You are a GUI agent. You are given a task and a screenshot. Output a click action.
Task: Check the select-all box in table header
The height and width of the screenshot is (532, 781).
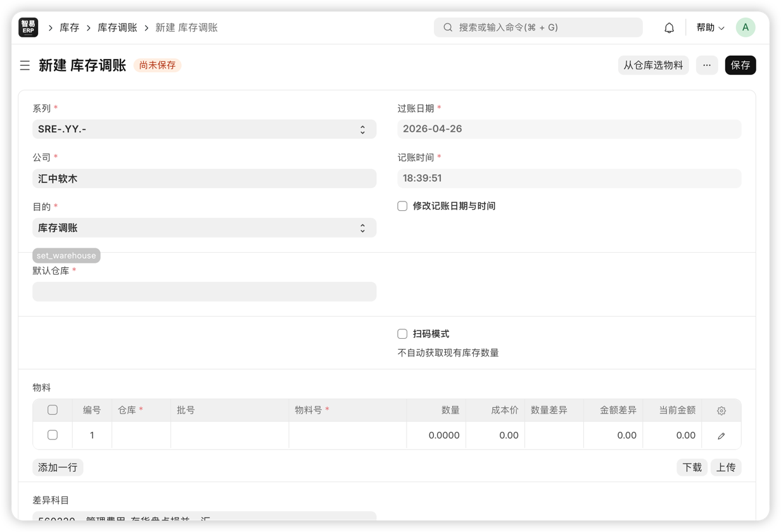click(53, 410)
